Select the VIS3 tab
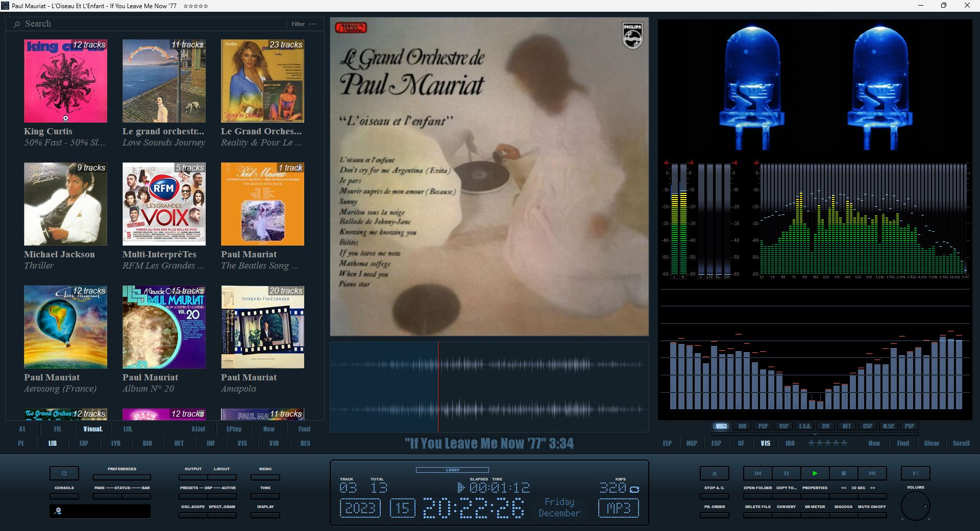The height and width of the screenshot is (531, 980). point(721,426)
